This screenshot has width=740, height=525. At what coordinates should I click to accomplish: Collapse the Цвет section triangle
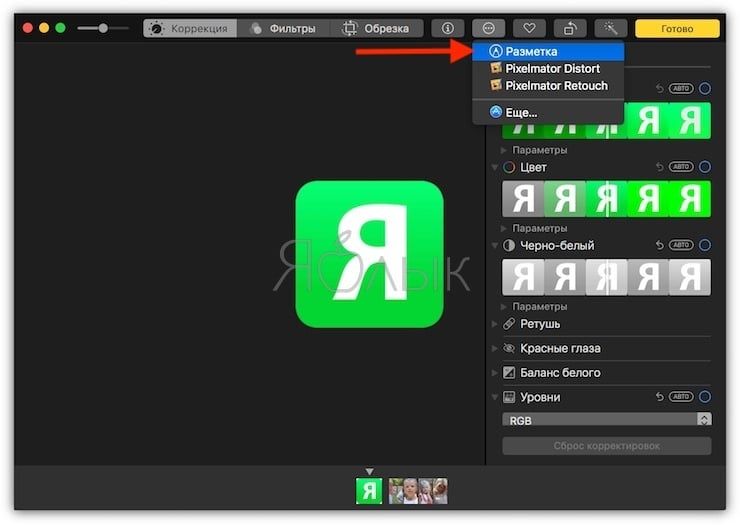(495, 167)
